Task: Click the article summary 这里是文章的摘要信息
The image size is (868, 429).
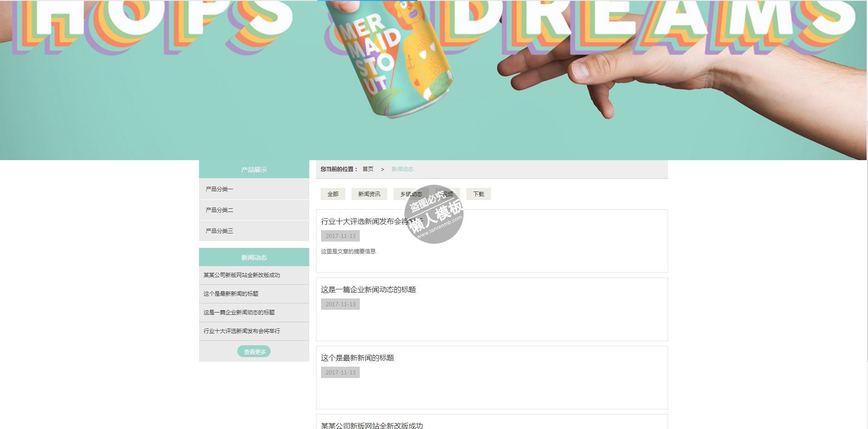Action: [348, 252]
